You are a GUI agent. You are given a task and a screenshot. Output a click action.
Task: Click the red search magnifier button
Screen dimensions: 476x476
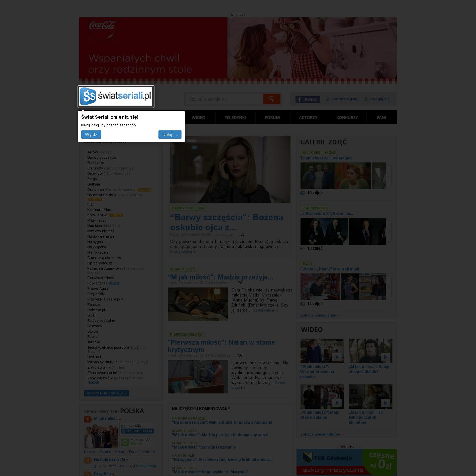(271, 99)
